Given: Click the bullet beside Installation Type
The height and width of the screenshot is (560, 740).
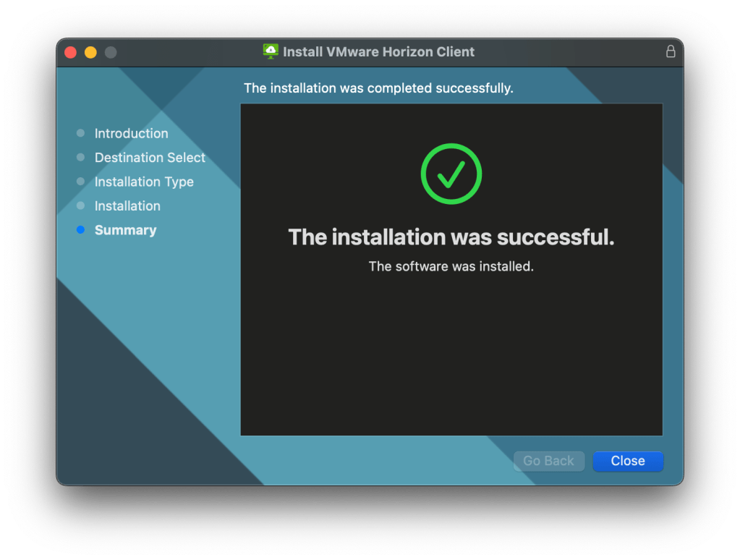Looking at the screenshot, I should point(80,182).
